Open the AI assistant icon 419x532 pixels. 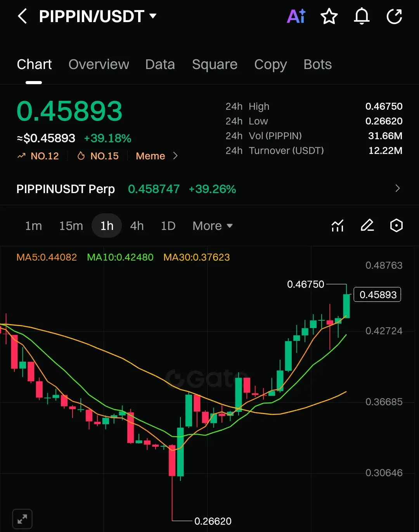click(x=296, y=16)
